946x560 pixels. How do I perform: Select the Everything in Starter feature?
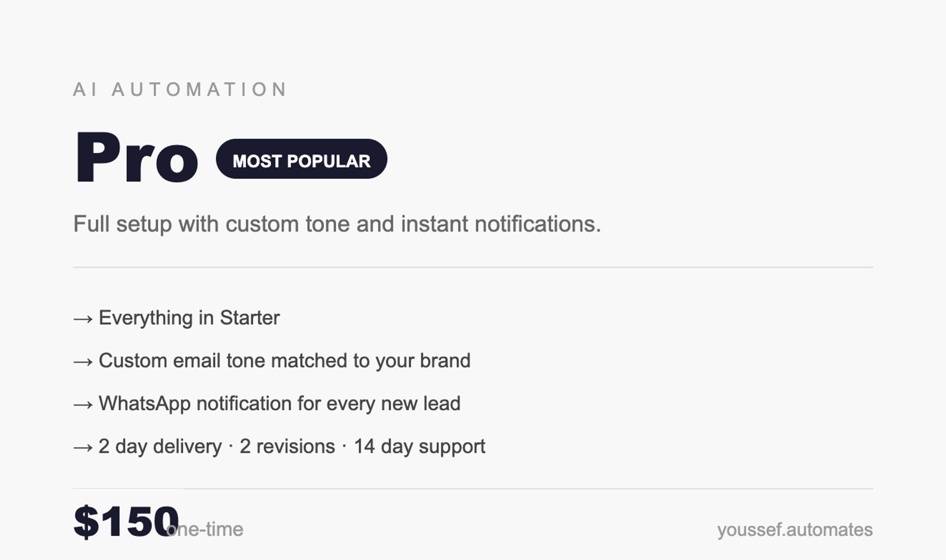189,318
